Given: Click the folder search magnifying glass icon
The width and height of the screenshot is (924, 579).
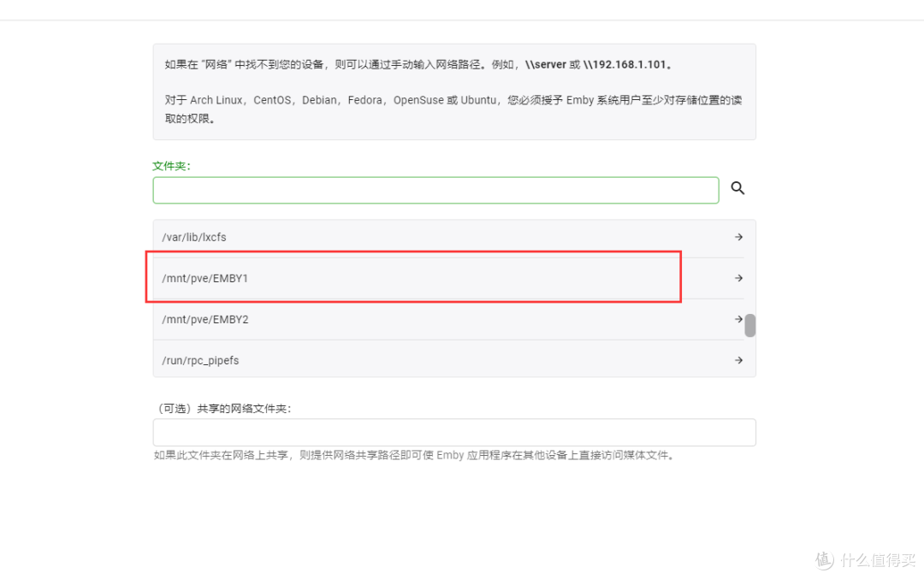Looking at the screenshot, I should pos(737,188).
